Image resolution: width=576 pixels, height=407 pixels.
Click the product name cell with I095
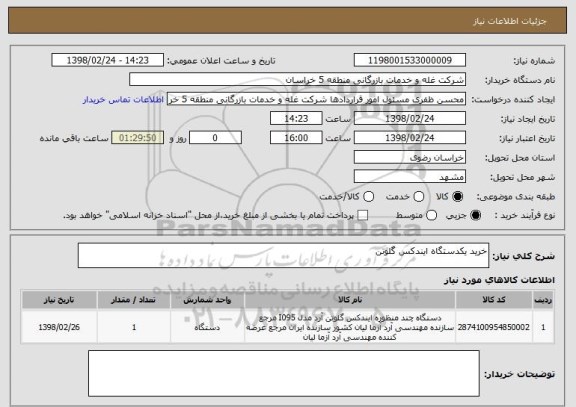point(350,327)
